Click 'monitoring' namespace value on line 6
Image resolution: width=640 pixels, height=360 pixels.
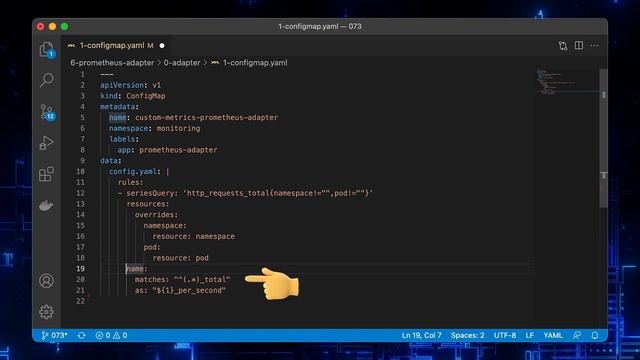point(178,128)
